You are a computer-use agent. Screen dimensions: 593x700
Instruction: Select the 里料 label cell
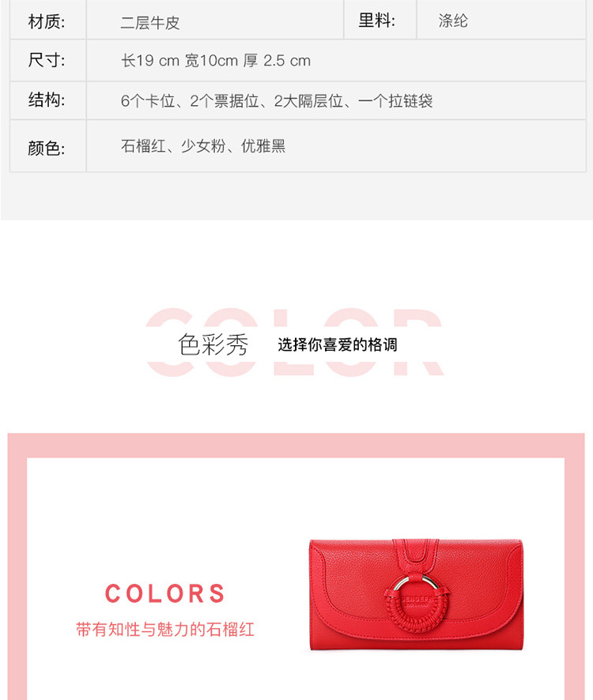380,20
